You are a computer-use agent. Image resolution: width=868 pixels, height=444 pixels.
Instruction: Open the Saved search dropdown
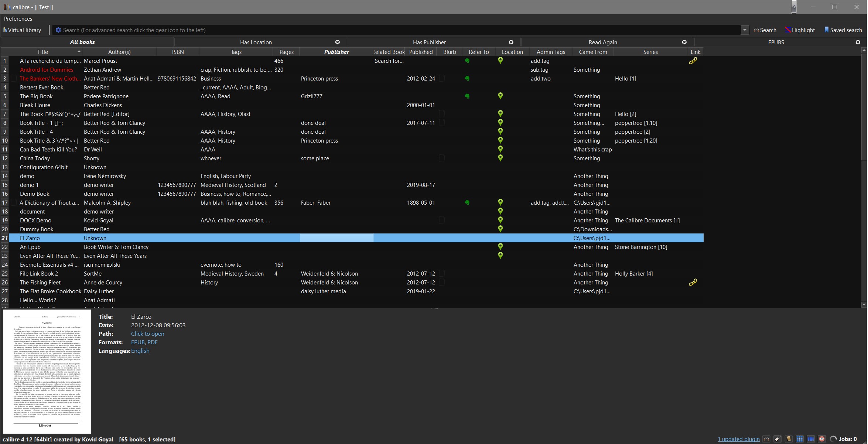(x=843, y=30)
